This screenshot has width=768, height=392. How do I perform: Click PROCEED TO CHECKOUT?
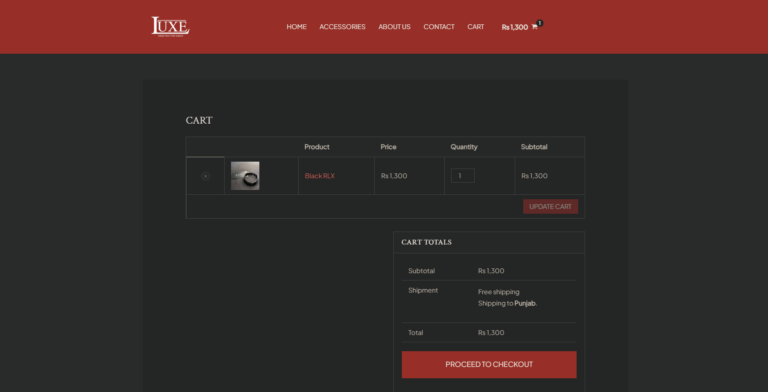489,365
